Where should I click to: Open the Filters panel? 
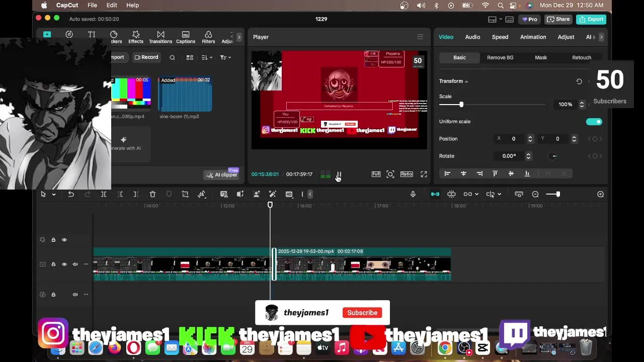208,37
